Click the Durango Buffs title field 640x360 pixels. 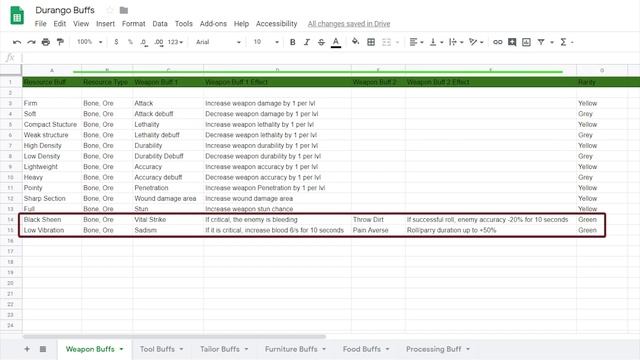click(65, 10)
